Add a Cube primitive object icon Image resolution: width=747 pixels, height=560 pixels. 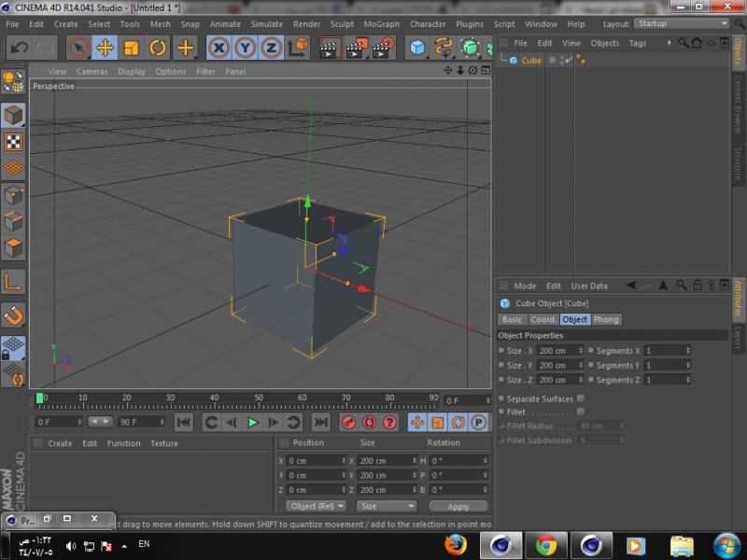pyautogui.click(x=417, y=48)
